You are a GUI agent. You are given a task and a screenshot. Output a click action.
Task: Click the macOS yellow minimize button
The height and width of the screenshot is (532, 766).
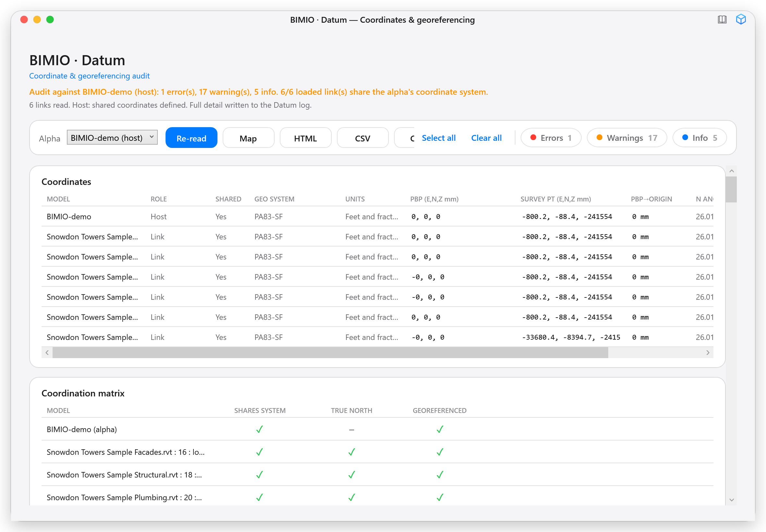point(37,19)
